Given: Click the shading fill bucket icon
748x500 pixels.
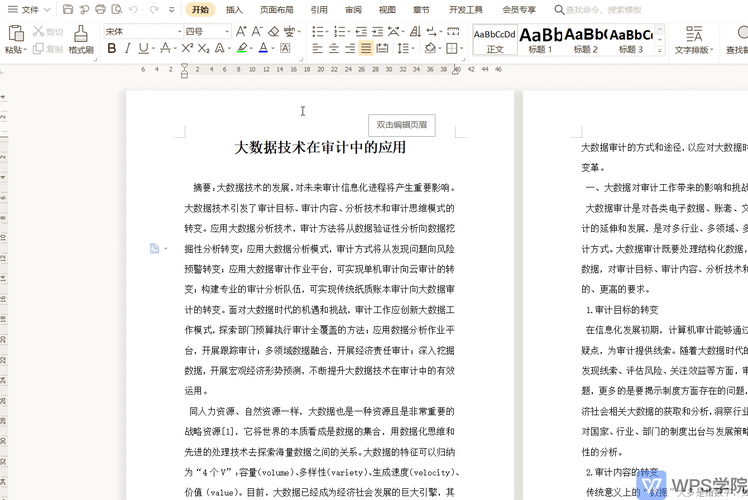Looking at the screenshot, I should pyautogui.click(x=430, y=48).
